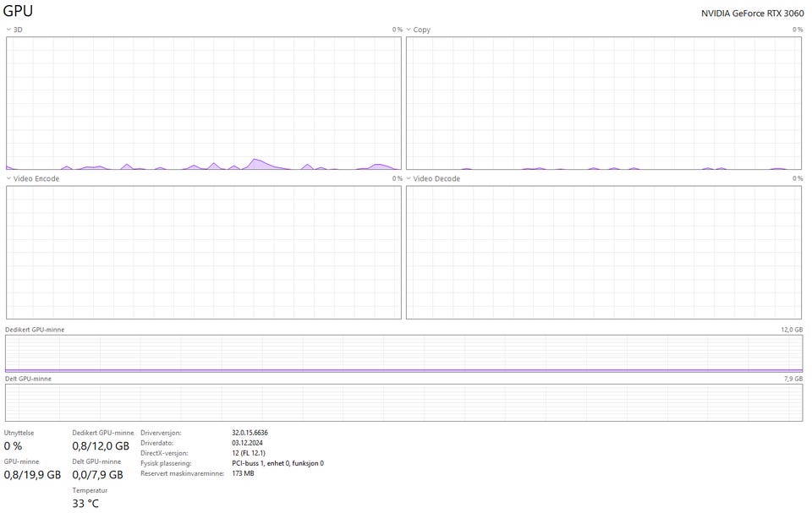Open the Copy engine dropdown
The height and width of the screenshot is (513, 812).
[419, 30]
